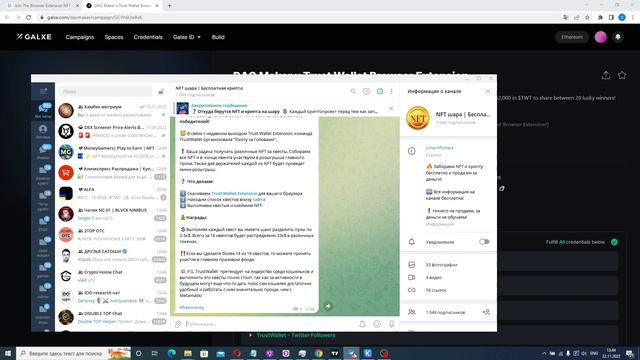Bookmark page with Chrome star icon
The image size is (640, 360).
(x=587, y=18)
